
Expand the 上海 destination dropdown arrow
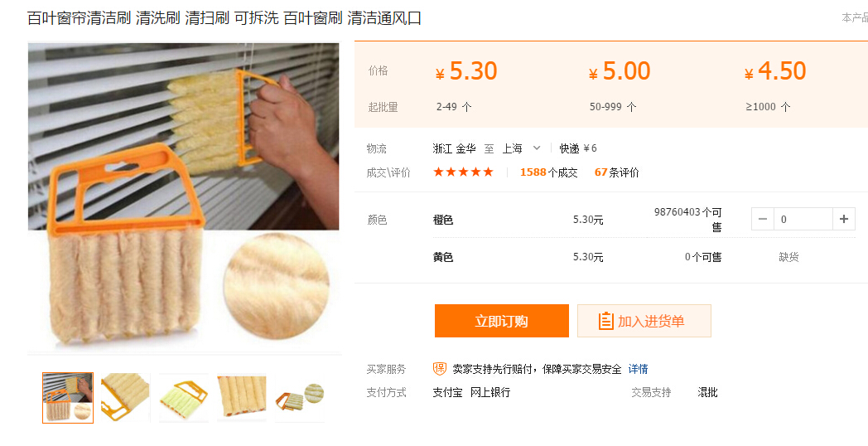point(536,148)
